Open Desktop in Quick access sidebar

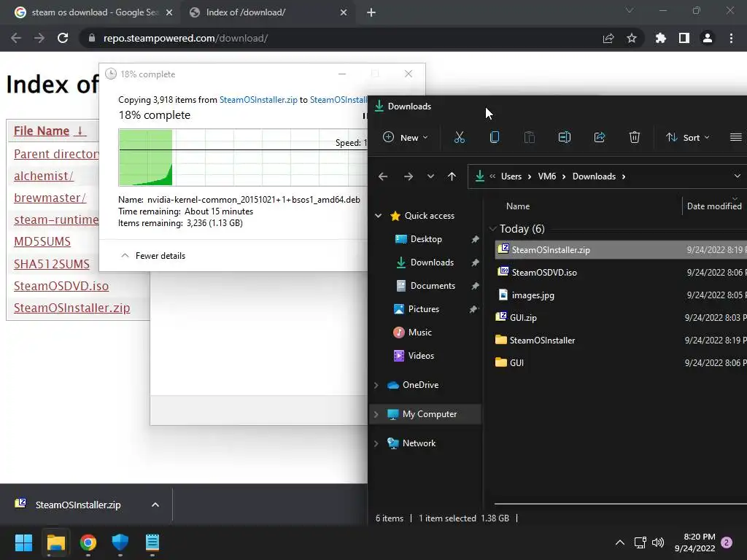pos(425,239)
